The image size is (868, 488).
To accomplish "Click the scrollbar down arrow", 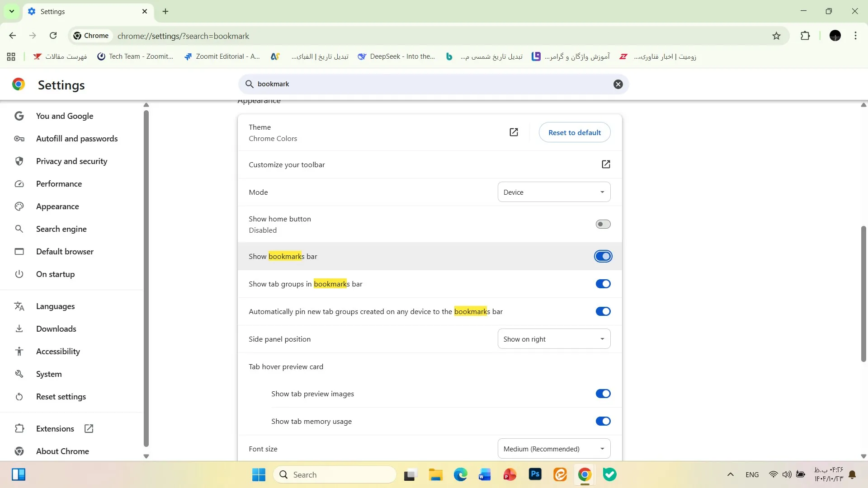I will [863, 456].
